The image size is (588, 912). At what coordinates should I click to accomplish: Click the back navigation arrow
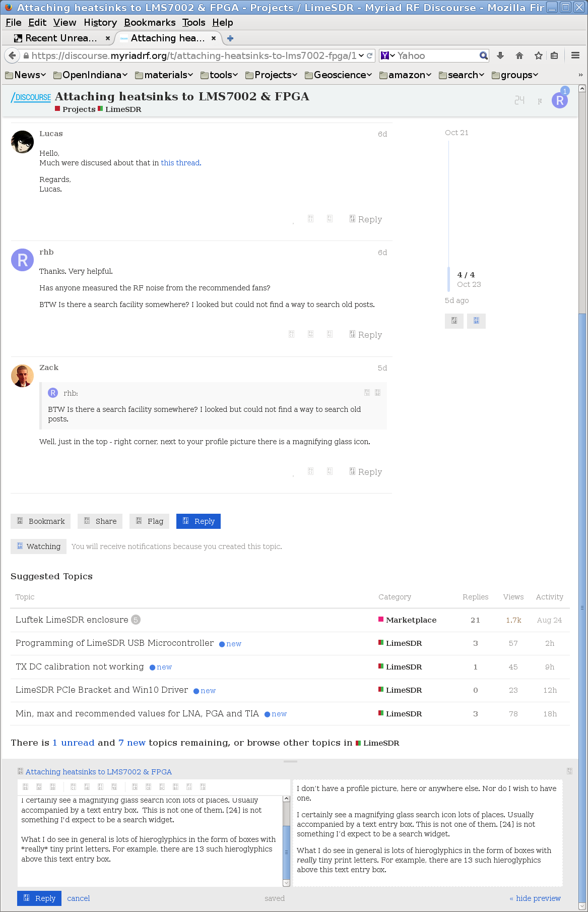tap(12, 55)
